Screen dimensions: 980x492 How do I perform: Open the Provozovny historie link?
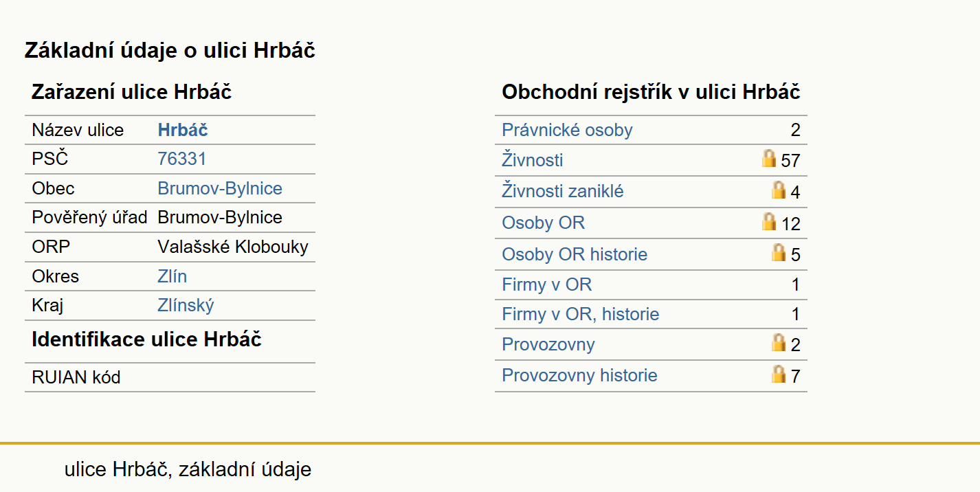[x=579, y=375]
